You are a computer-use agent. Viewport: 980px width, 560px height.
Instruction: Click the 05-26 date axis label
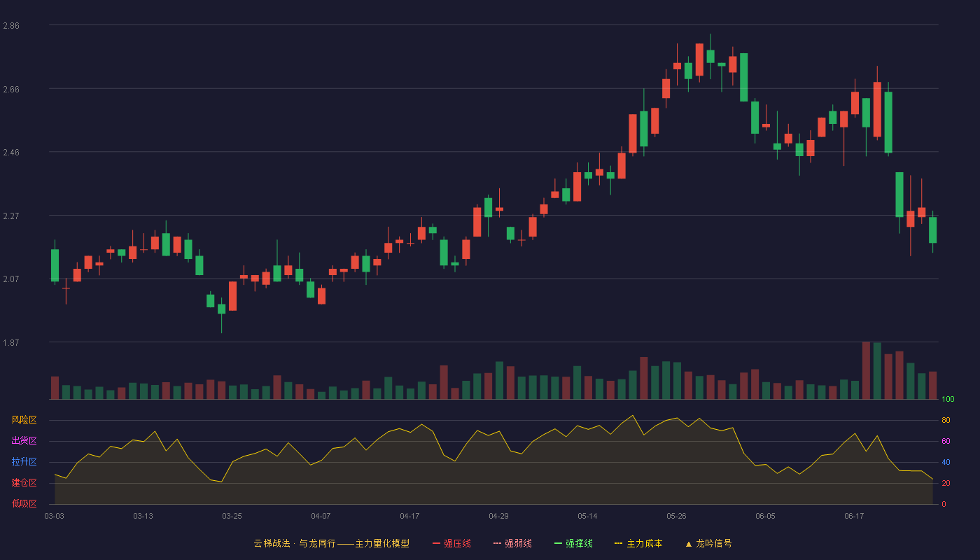[676, 516]
